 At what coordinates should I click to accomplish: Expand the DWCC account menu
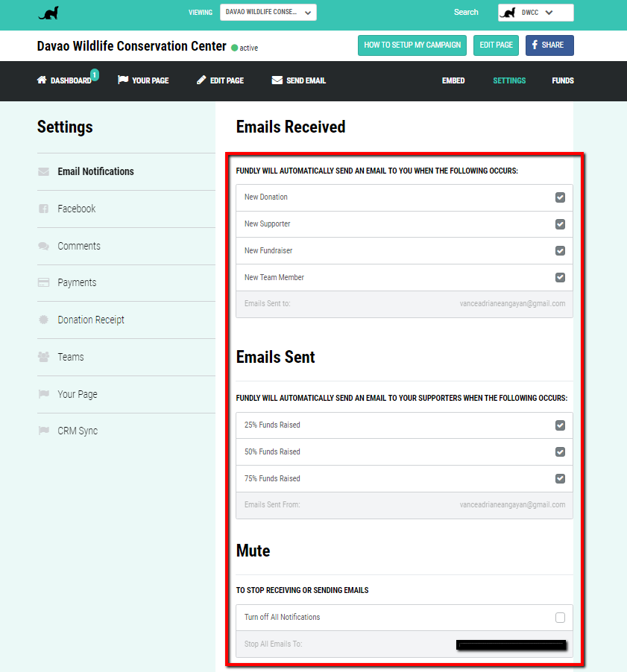pos(535,13)
